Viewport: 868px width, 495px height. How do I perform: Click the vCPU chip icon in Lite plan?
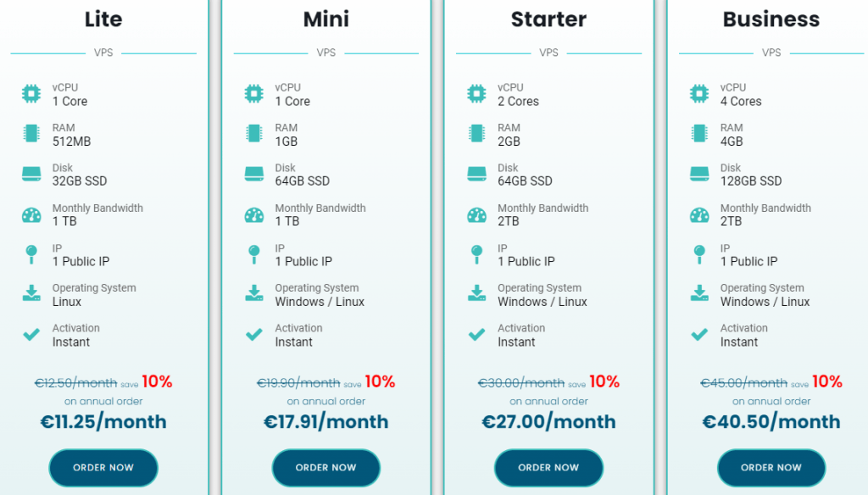click(x=31, y=93)
